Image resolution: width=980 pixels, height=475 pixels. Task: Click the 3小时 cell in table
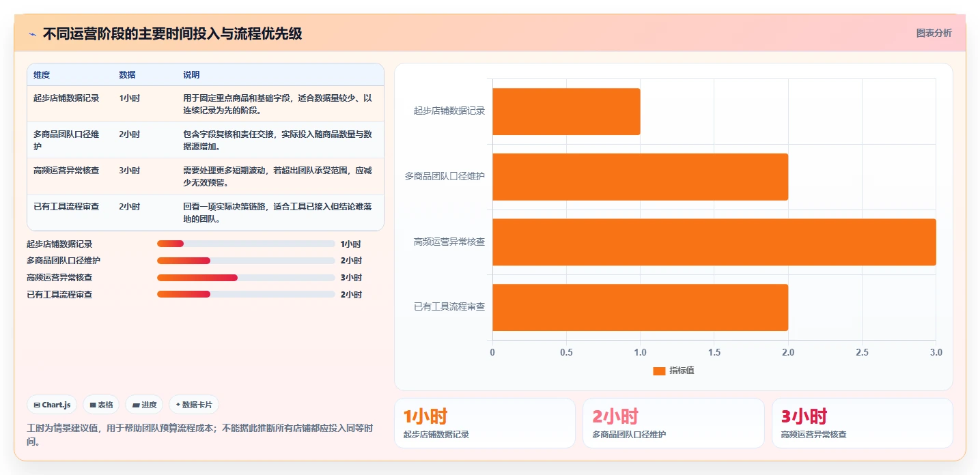[x=129, y=171]
